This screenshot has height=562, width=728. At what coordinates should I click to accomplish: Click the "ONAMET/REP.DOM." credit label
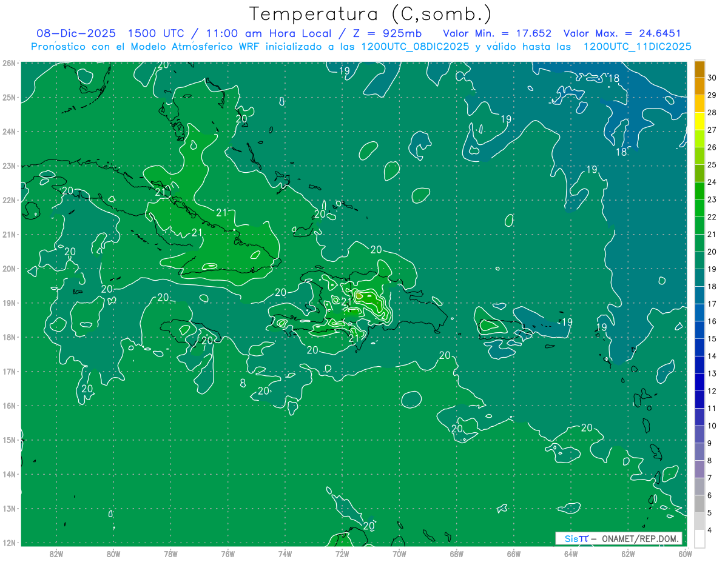[x=641, y=538]
